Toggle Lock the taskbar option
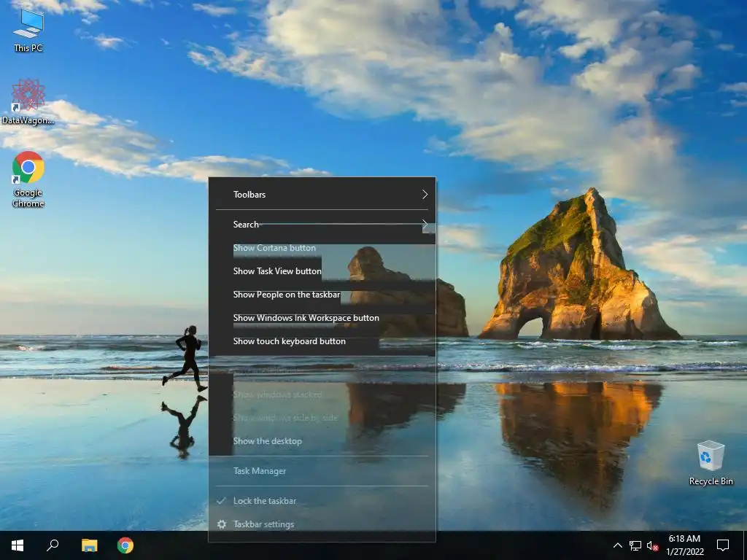Image resolution: width=747 pixels, height=560 pixels. 322,500
